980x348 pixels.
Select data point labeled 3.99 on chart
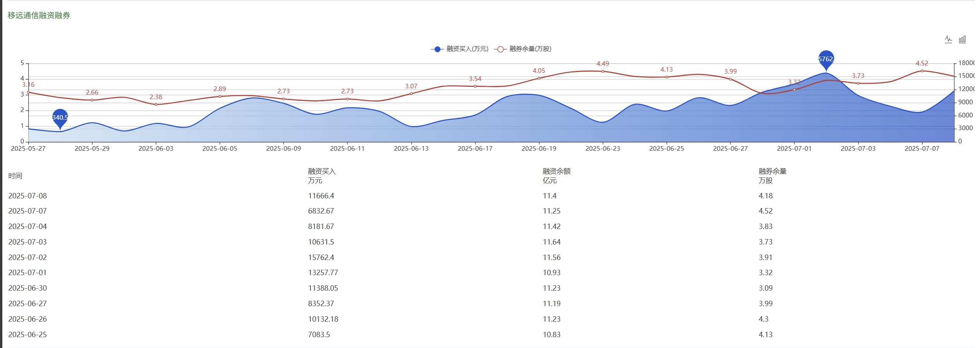pos(730,79)
